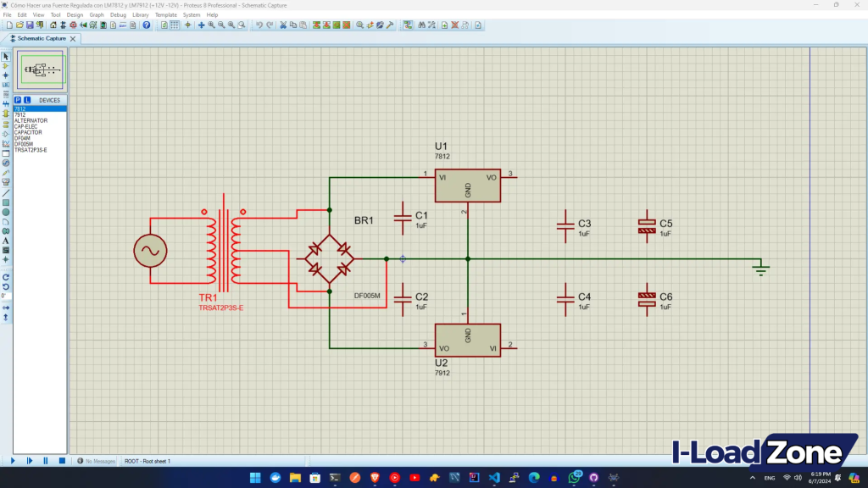The image size is (868, 488).
Task: Click the Save project toolbar icon
Action: (x=30, y=25)
